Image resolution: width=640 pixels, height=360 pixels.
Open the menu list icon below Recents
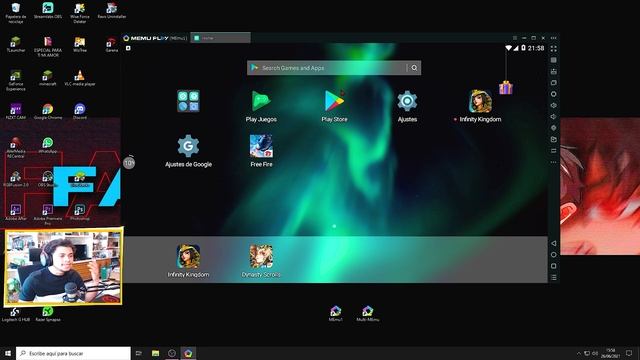(x=553, y=278)
